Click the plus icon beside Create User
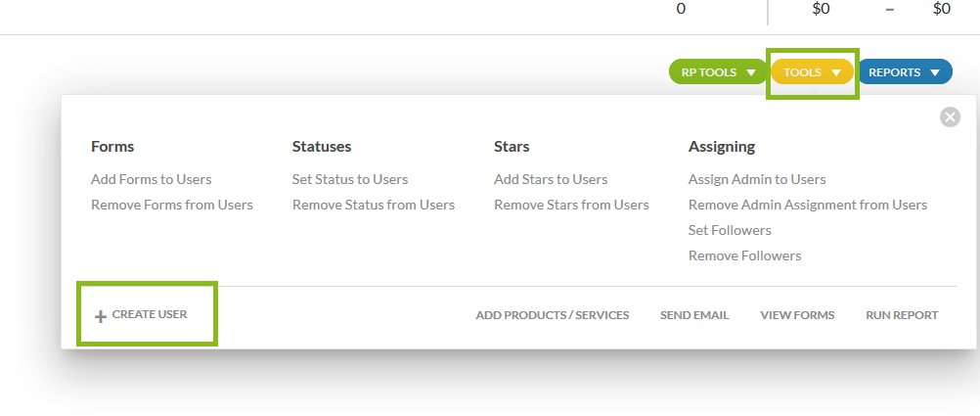This screenshot has width=980, height=416. point(100,316)
